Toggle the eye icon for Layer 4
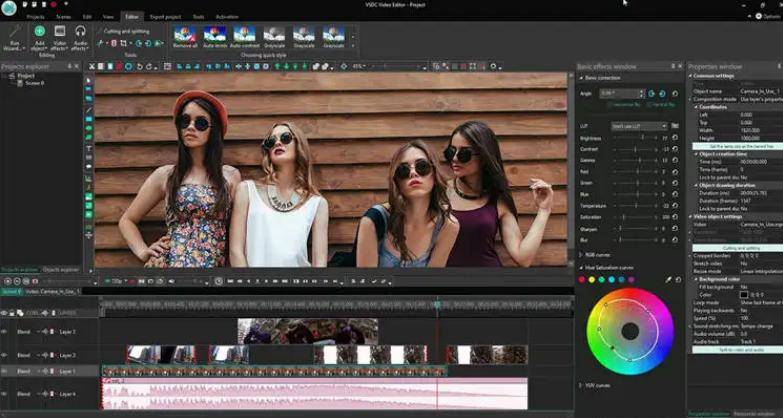Image resolution: width=783 pixels, height=418 pixels. pyautogui.click(x=4, y=395)
